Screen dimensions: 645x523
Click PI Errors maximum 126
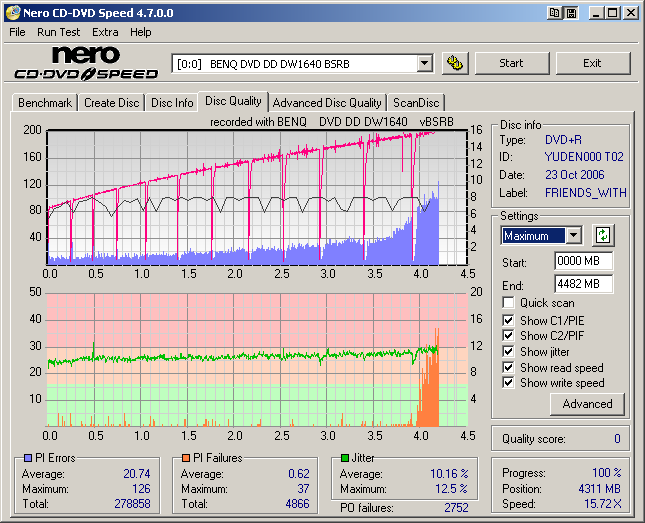[141, 489]
